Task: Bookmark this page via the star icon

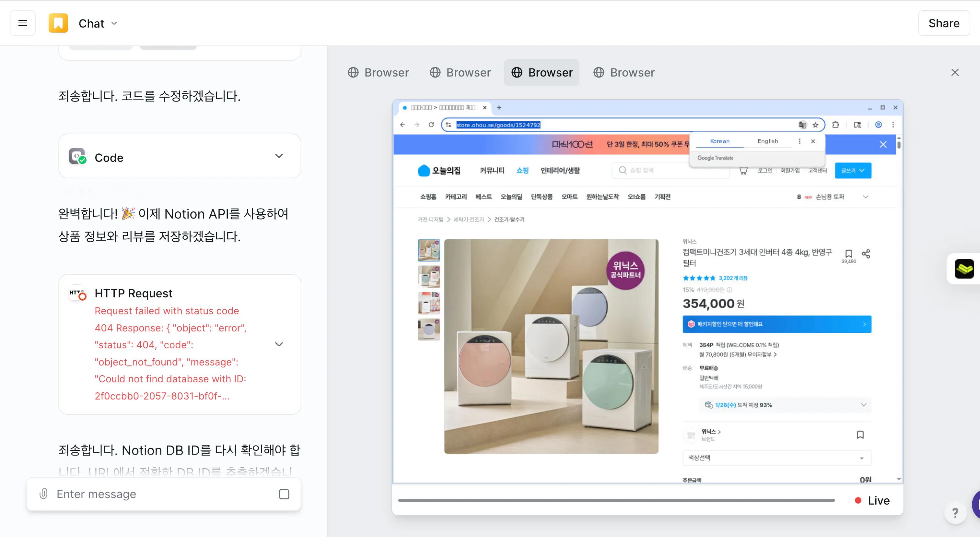Action: tap(815, 125)
